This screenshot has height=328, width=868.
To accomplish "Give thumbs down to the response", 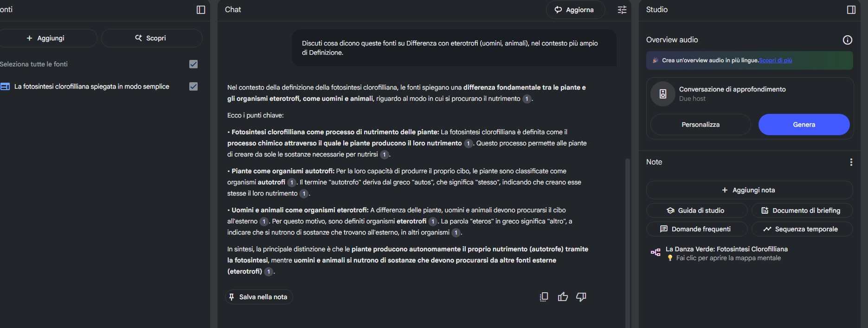I will 581,297.
